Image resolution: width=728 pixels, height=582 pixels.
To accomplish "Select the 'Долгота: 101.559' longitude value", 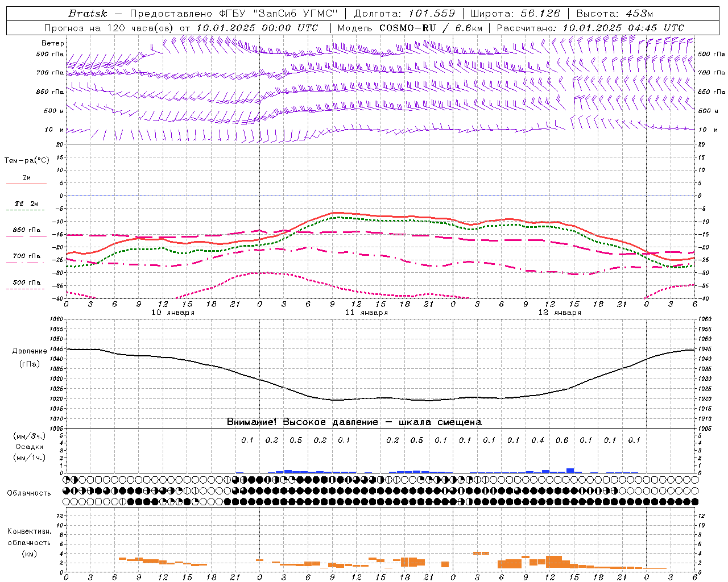I will (404, 13).
